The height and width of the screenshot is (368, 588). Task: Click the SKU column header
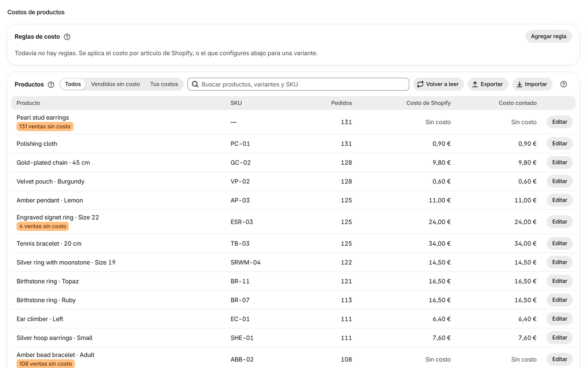point(236,103)
